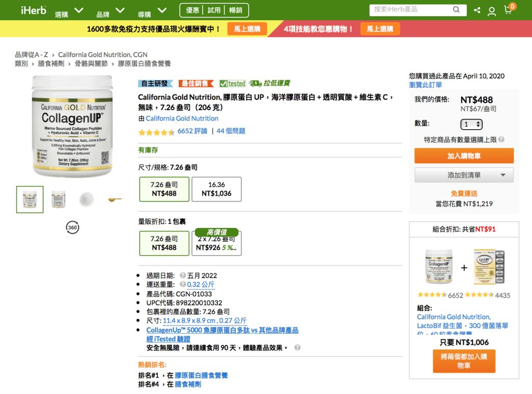Click the 最佳銷售 badge
Image resolution: width=532 pixels, height=394 pixels.
tap(196, 84)
